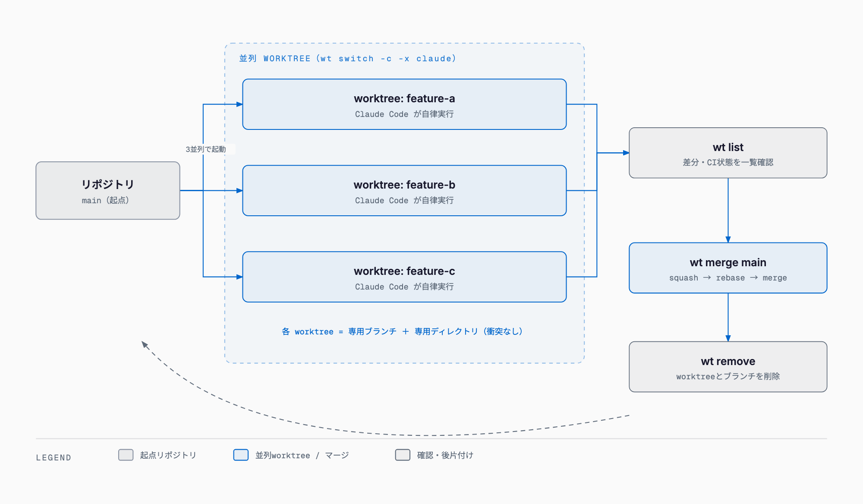Screen dimensions: 863x504
Task: Select the worktree: feature-c box
Action: (x=404, y=277)
